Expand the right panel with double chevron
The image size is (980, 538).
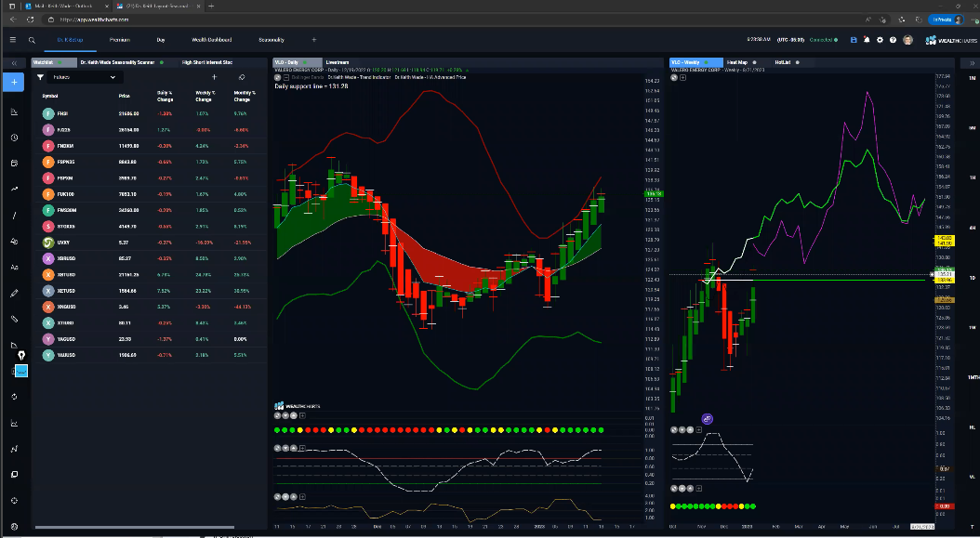[972, 63]
